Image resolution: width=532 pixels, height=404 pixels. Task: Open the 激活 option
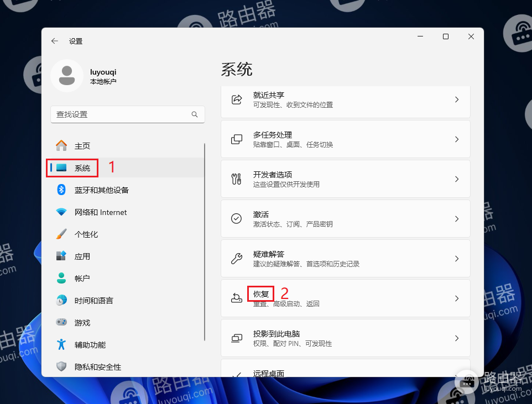coord(346,218)
